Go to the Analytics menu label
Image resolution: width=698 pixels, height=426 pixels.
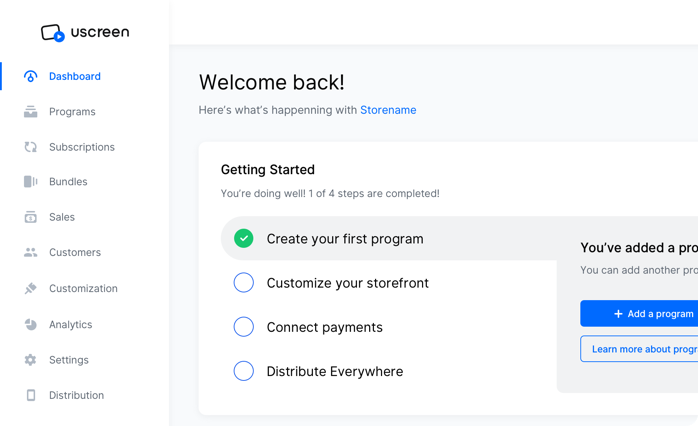(71, 325)
